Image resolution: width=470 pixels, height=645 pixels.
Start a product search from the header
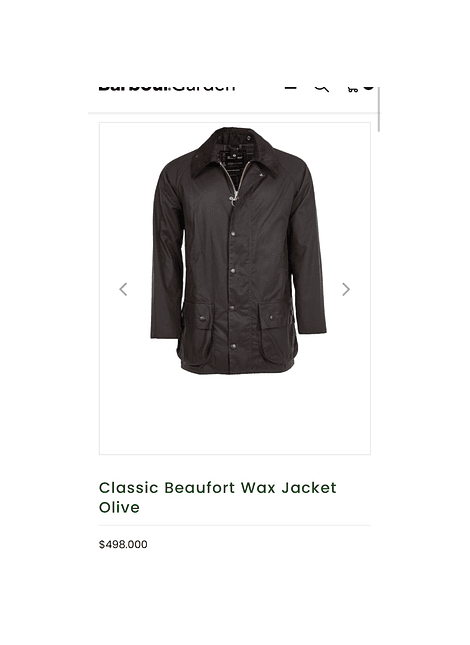[x=322, y=88]
